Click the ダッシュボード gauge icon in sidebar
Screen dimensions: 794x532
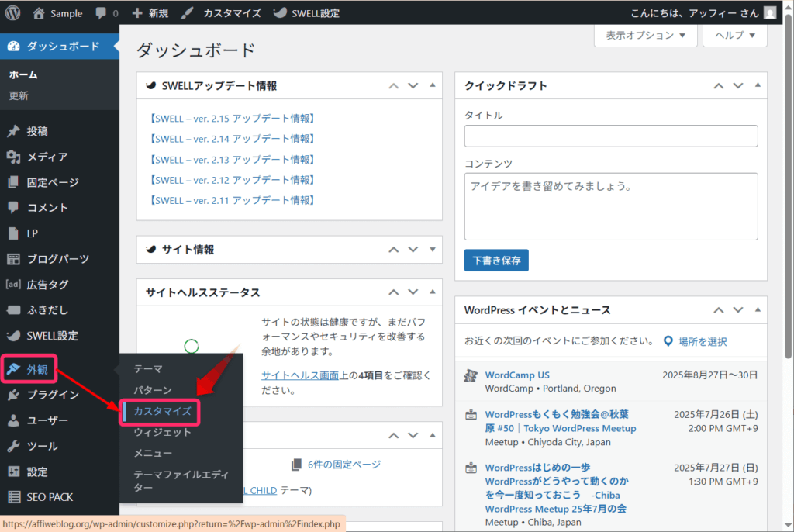pos(14,47)
